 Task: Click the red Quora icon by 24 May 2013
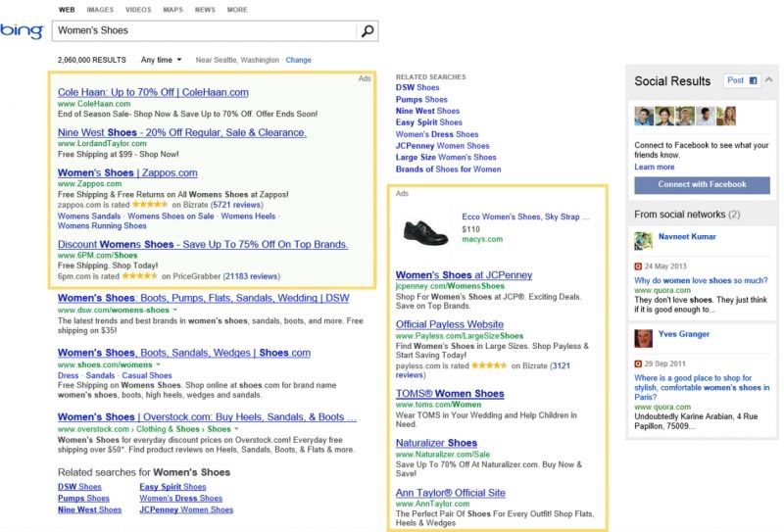point(638,266)
